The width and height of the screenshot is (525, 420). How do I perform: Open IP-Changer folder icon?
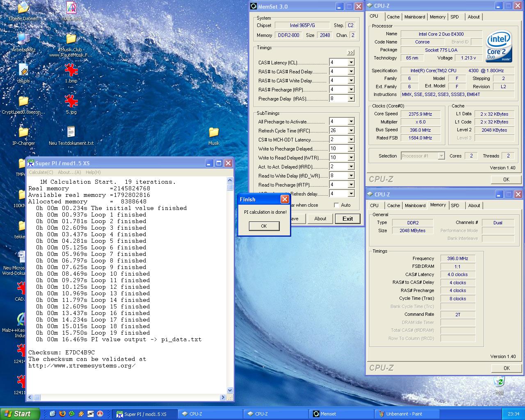click(23, 132)
